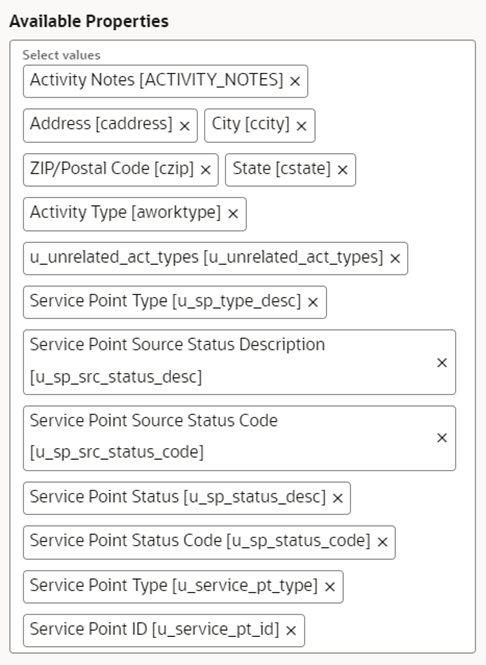The height and width of the screenshot is (665, 486).
Task: Select the City [ccity] chip label
Action: (x=251, y=124)
